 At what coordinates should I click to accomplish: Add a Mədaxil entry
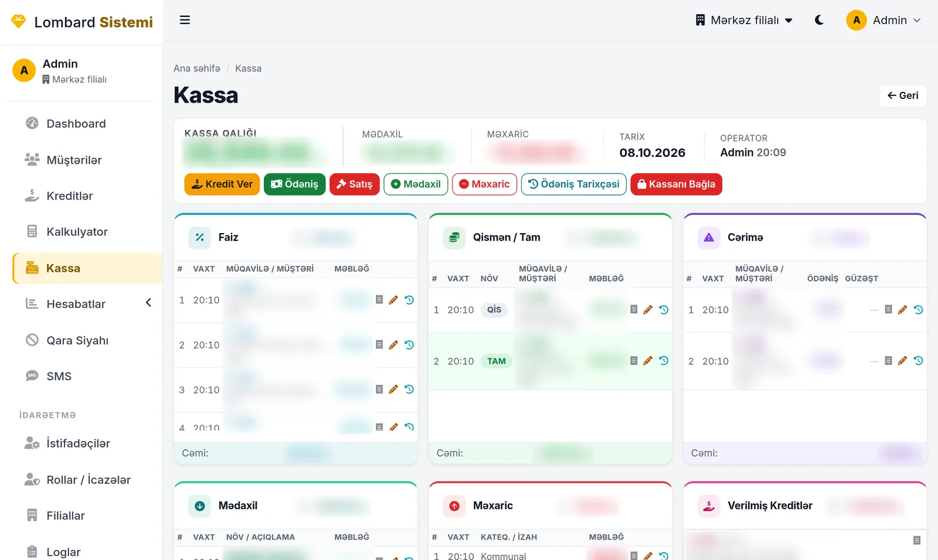416,184
